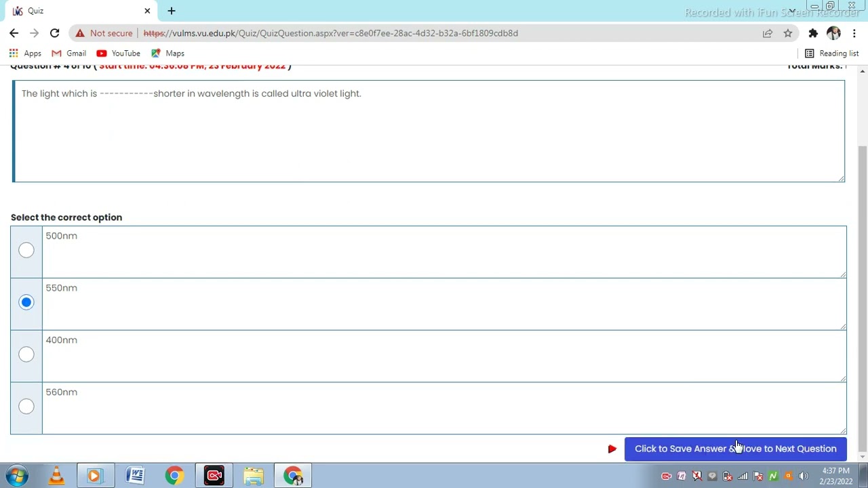Viewport: 868px width, 488px height.
Task: Bookmark this page with the star icon
Action: pyautogui.click(x=788, y=33)
